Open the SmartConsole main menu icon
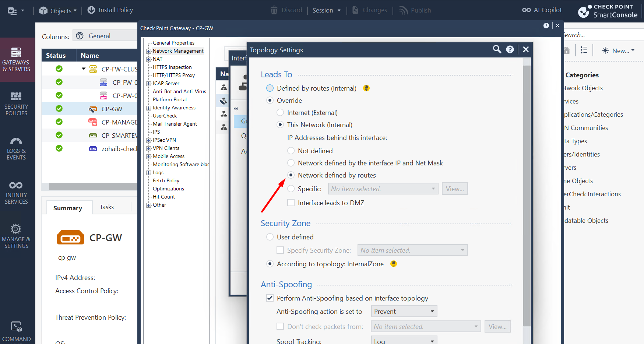 click(15, 11)
